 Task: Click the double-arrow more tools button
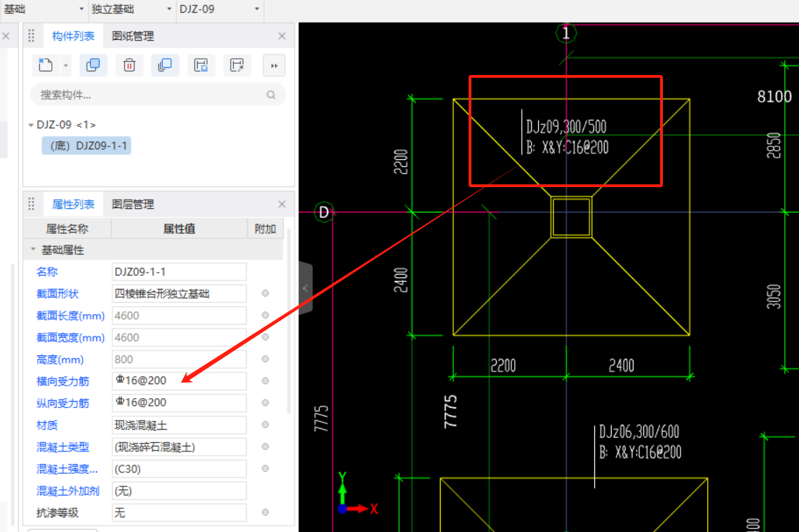pyautogui.click(x=274, y=66)
